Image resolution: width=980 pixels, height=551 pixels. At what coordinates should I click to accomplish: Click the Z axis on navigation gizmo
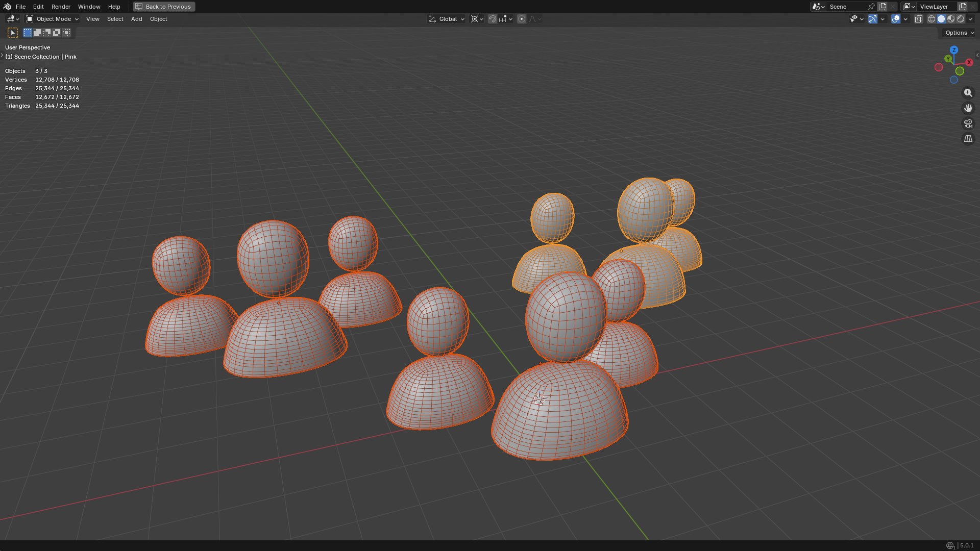pyautogui.click(x=954, y=50)
